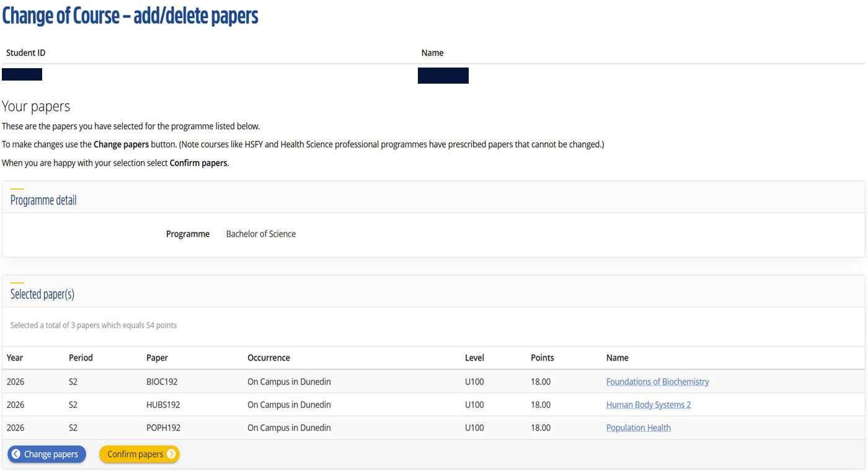This screenshot has width=868, height=471.
Task: Click the right arrow icon in Confirm papers
Action: tap(171, 454)
